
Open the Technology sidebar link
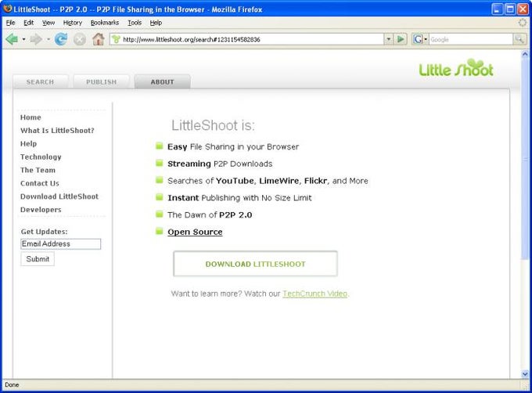coord(41,157)
